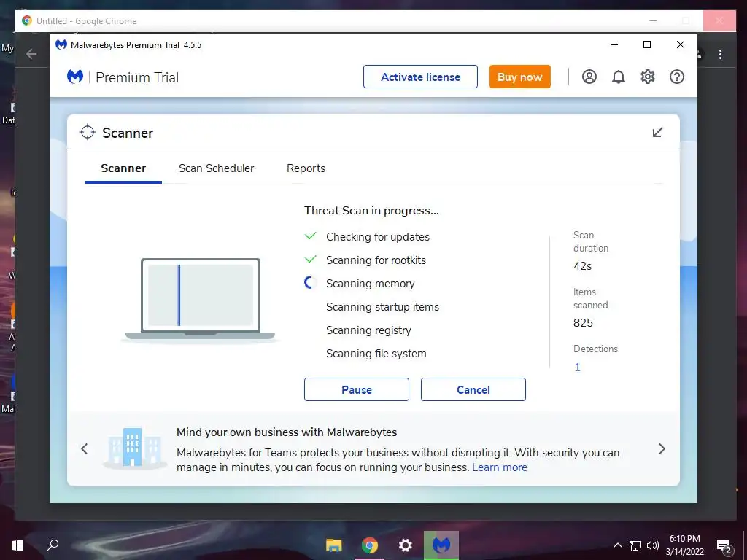Show previous promotional banner
Image resolution: width=747 pixels, height=560 pixels.
click(x=85, y=448)
